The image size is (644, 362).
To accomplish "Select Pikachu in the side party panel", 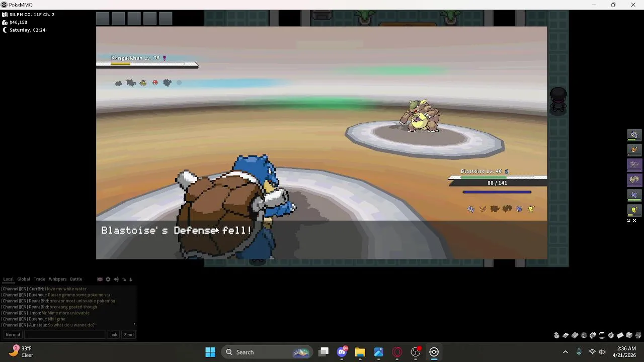I will coord(634,210).
